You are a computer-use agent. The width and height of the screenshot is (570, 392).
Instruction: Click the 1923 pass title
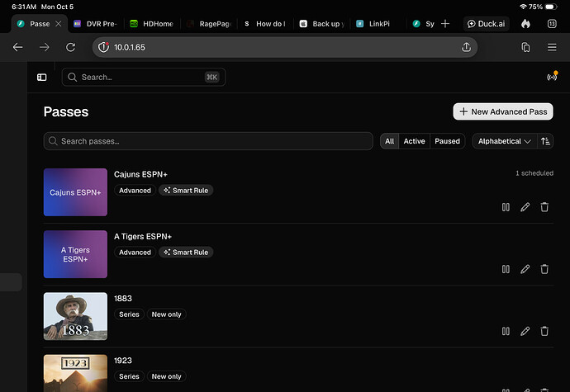point(123,361)
